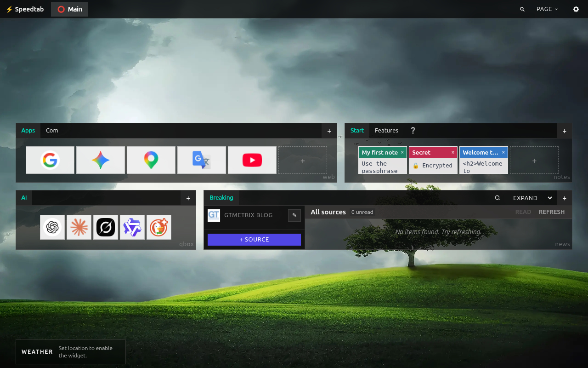The height and width of the screenshot is (368, 588).
Task: Close the Welcome note card
Action: coord(503,152)
